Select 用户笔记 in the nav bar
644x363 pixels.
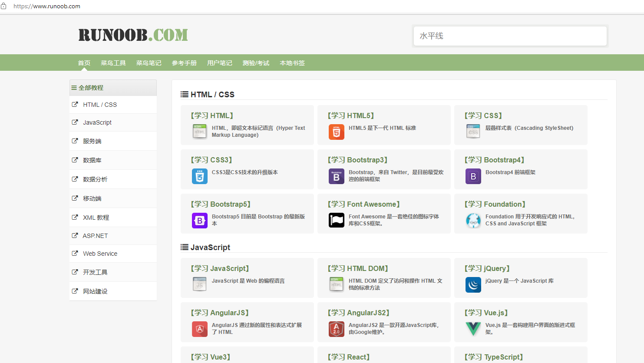pyautogui.click(x=220, y=63)
